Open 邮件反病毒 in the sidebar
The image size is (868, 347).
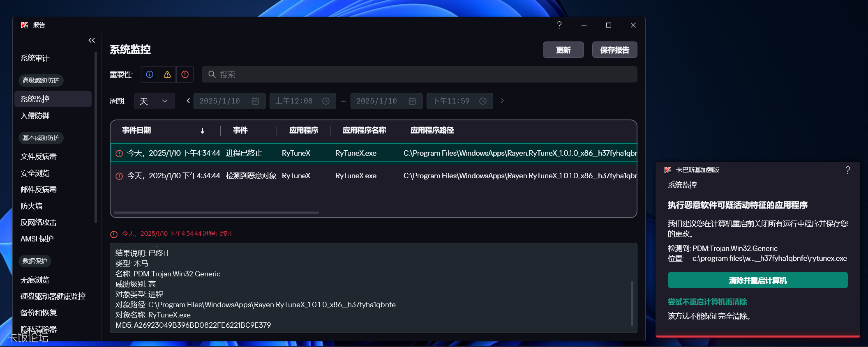39,189
